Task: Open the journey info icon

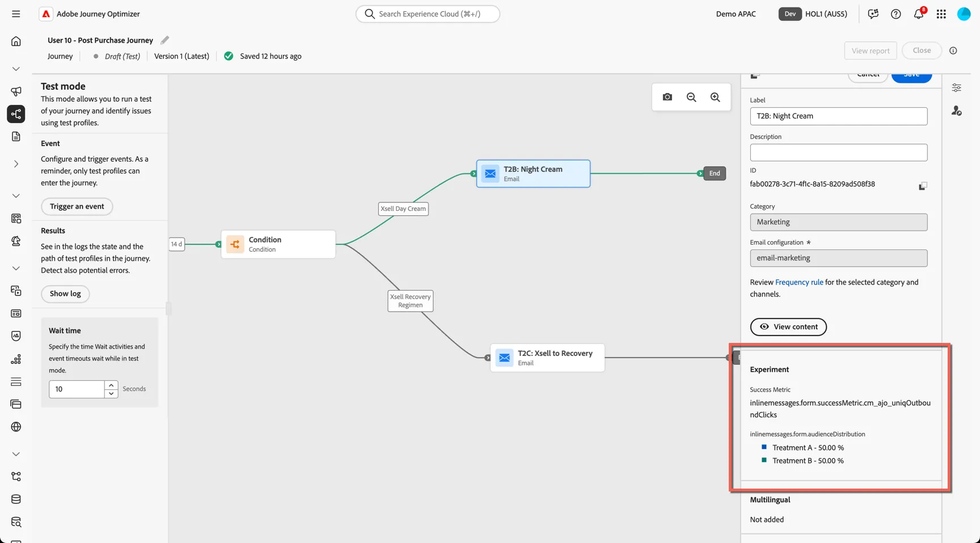Action: [953, 50]
